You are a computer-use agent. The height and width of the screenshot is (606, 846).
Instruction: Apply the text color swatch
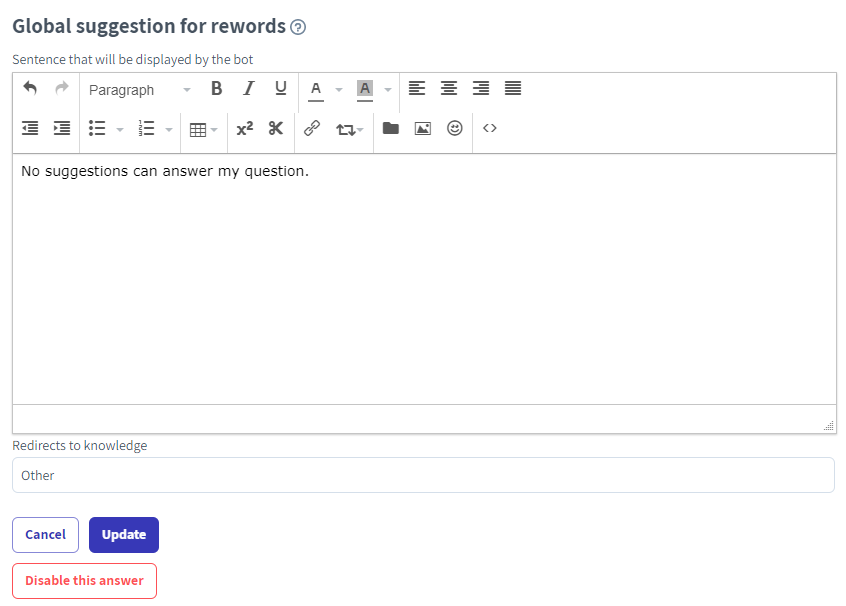[316, 89]
